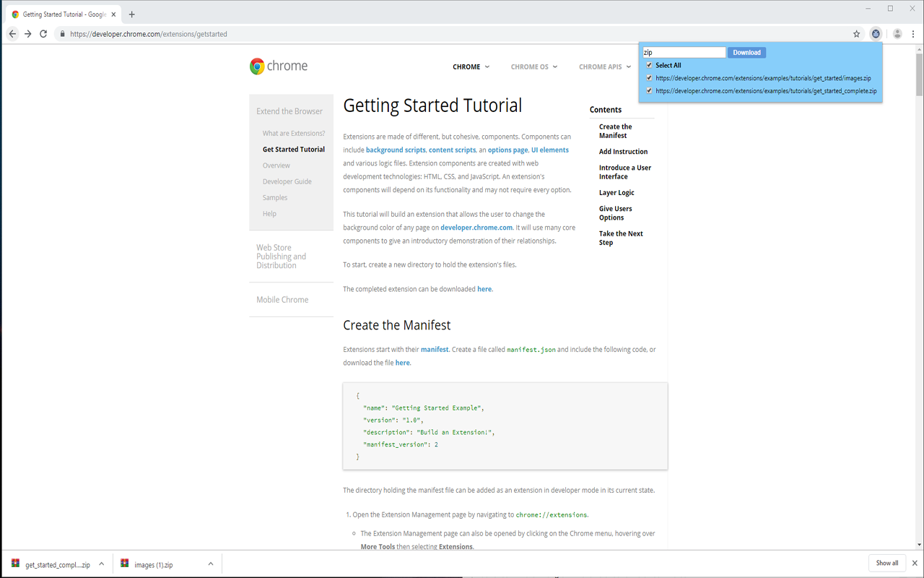Jump to Add Instruction in Contents
Viewport: 924px width, 578px height.
[x=623, y=152]
